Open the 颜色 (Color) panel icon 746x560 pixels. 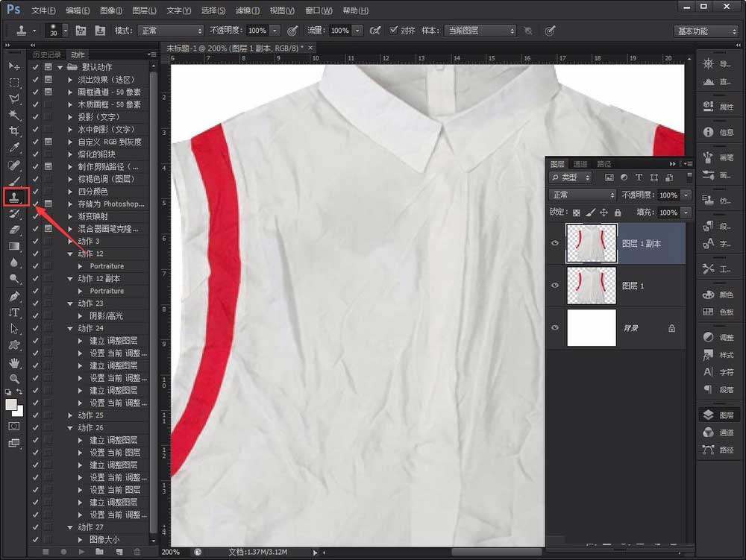point(707,295)
